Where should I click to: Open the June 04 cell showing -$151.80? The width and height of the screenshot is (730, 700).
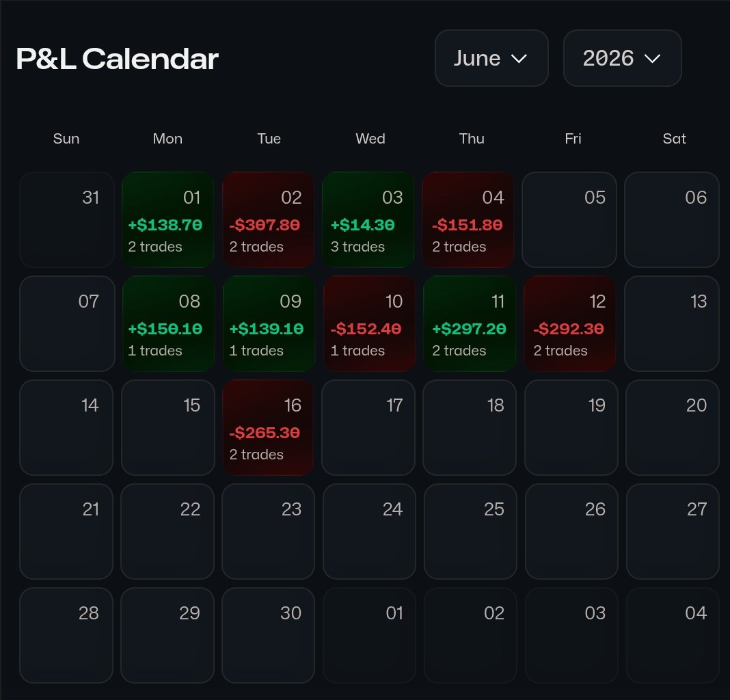click(x=468, y=220)
